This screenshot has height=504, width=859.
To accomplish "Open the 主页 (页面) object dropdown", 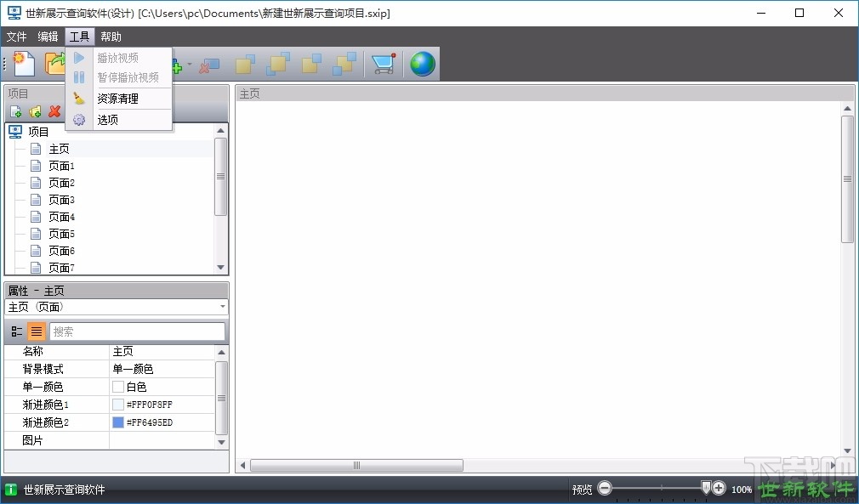I will coord(223,307).
